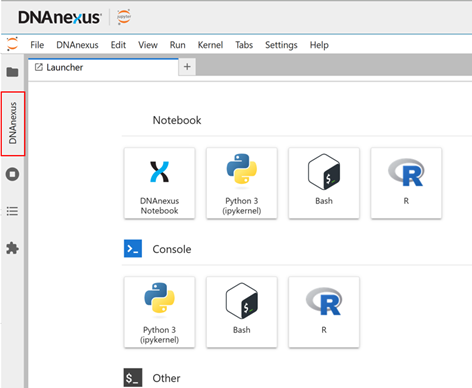472x388 pixels.
Task: Open the View menu
Action: 148,45
